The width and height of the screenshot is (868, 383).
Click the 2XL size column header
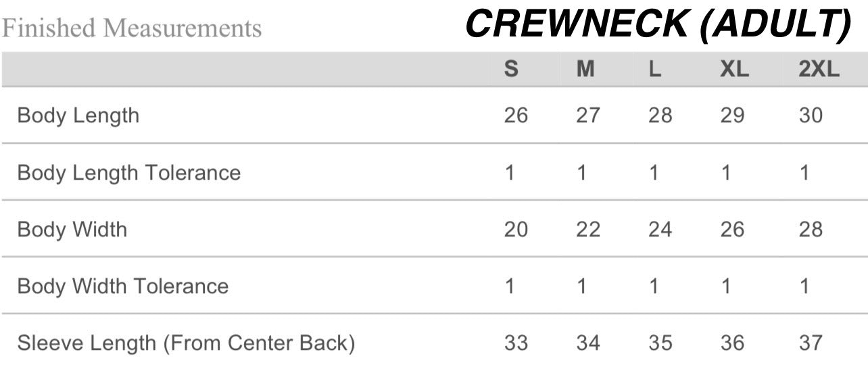pos(819,70)
